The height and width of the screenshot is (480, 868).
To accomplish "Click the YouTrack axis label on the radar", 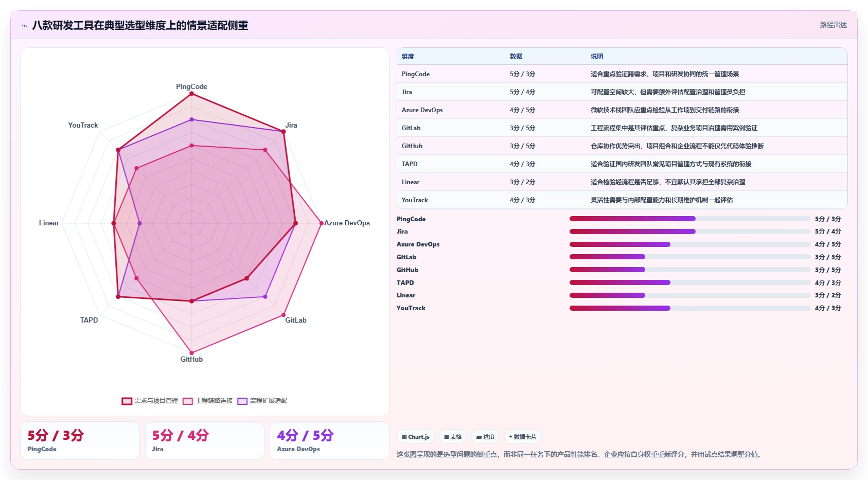I will point(83,125).
